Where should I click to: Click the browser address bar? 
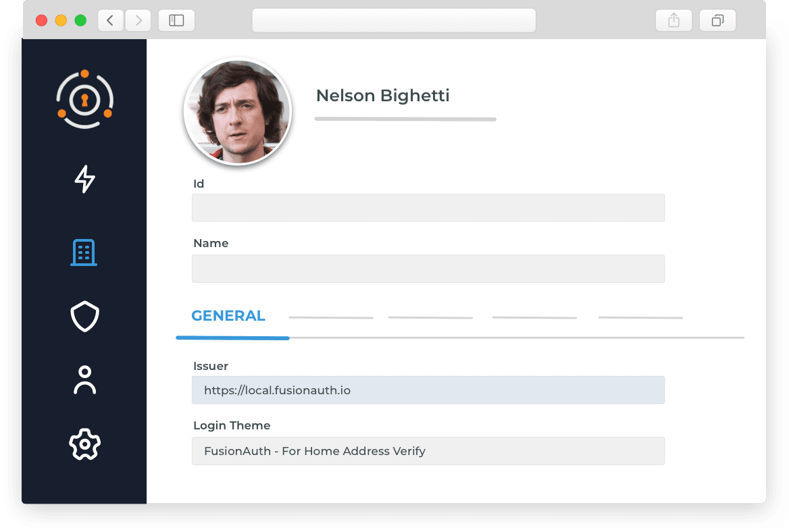394,20
